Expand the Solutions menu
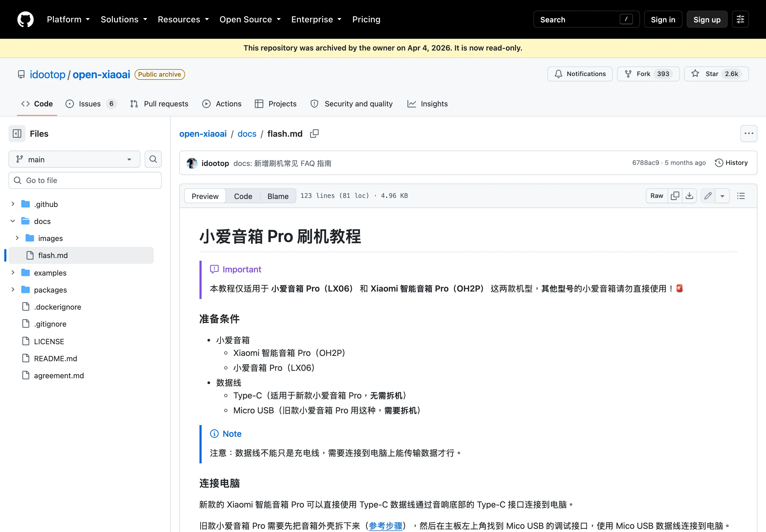This screenshot has width=766, height=532. click(x=124, y=19)
